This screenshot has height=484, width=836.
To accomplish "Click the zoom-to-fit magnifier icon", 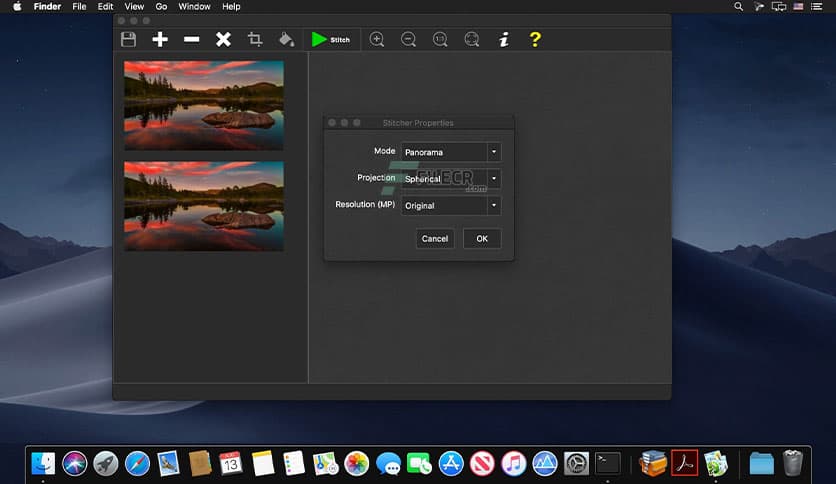I will click(472, 39).
